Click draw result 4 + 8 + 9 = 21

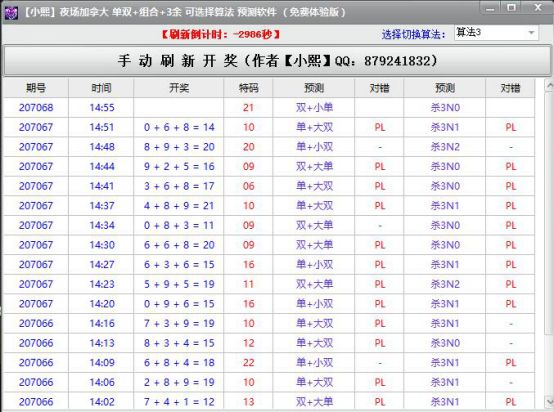point(179,206)
